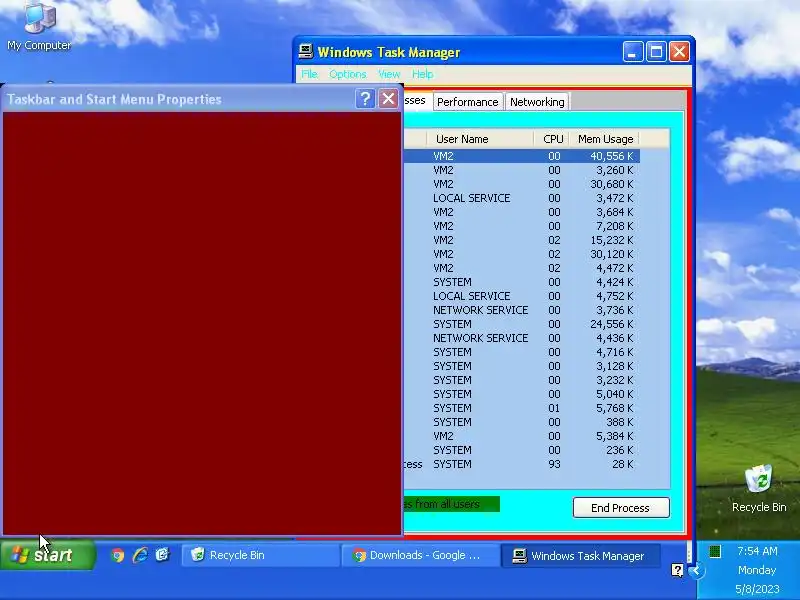Select the SYSTEM row using 388 K
Image resolution: width=800 pixels, height=600 pixels.
point(521,422)
